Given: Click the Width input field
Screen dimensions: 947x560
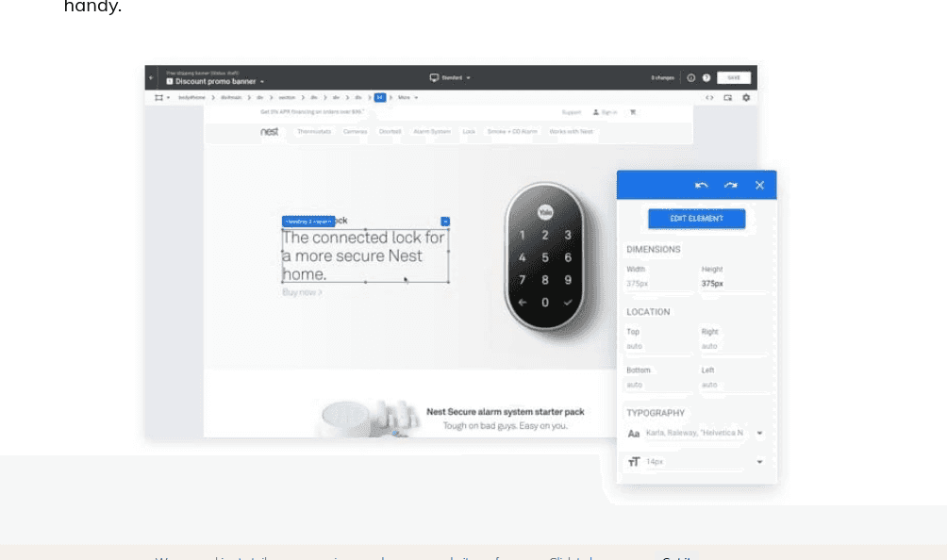Looking at the screenshot, I should pyautogui.click(x=659, y=284).
